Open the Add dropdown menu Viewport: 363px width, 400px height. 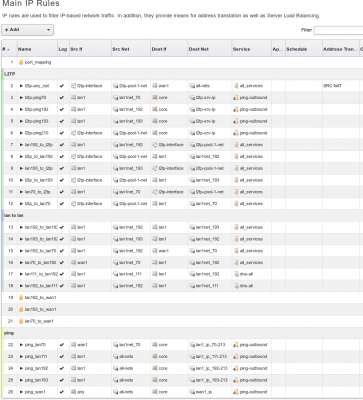click(27, 30)
